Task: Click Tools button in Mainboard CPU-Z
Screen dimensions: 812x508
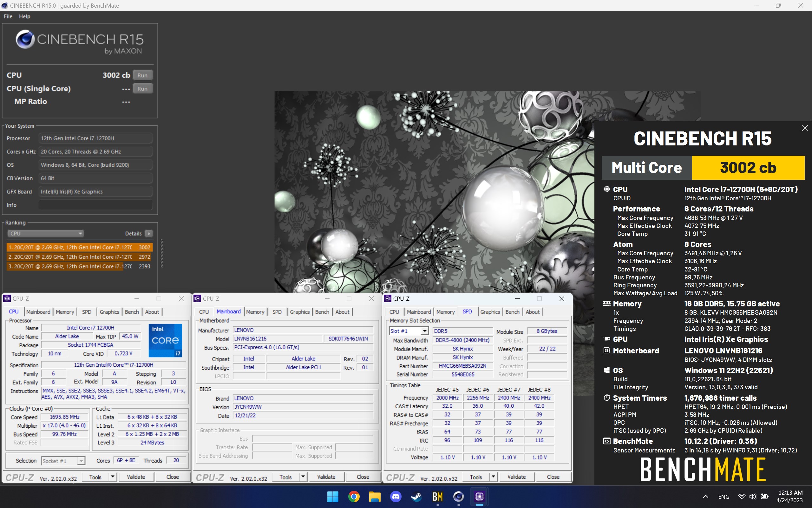Action: pos(285,477)
